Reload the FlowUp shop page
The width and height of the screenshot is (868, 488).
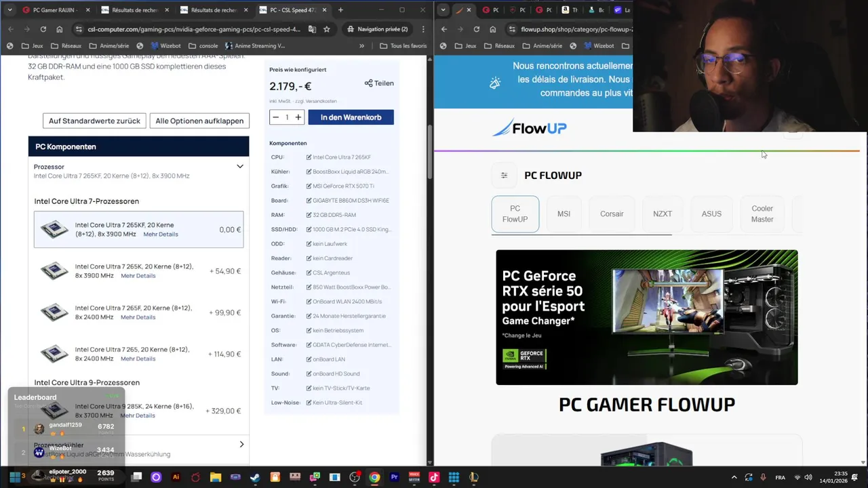click(476, 29)
